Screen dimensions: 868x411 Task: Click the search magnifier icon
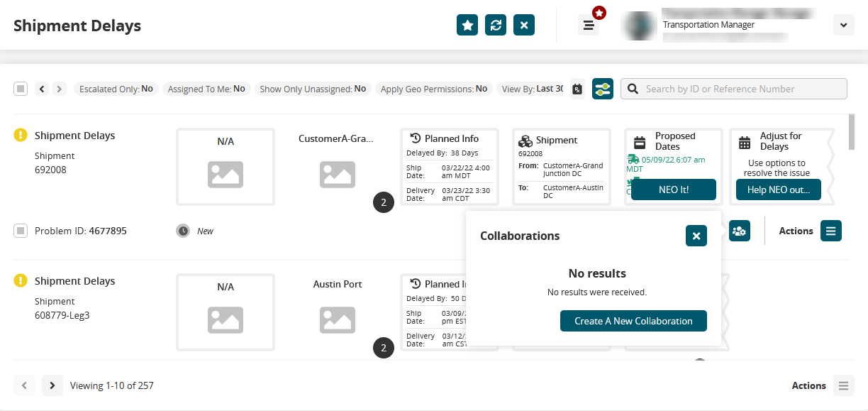[x=632, y=89]
